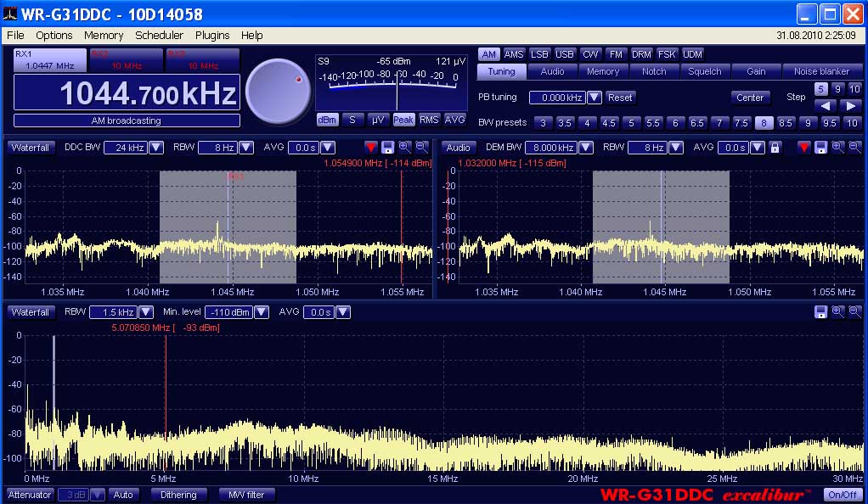Open the Options menu
This screenshot has width=868, height=504.
click(x=54, y=36)
